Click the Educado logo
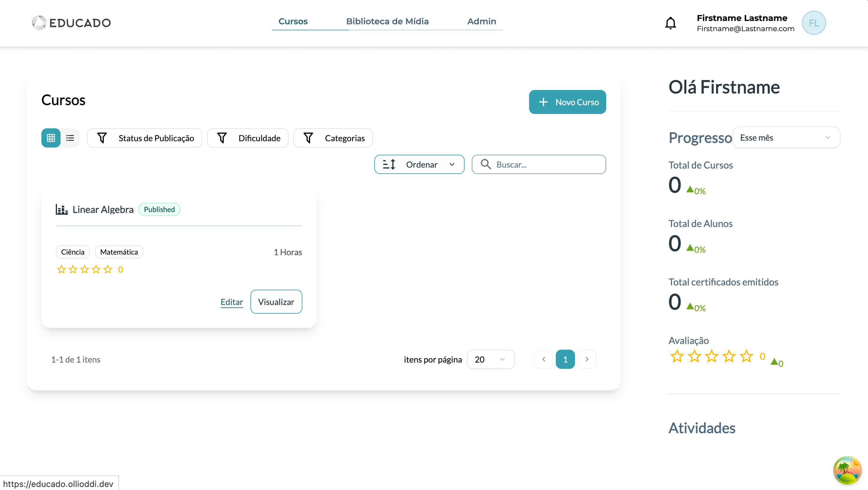The height and width of the screenshot is (490, 868). (x=71, y=22)
